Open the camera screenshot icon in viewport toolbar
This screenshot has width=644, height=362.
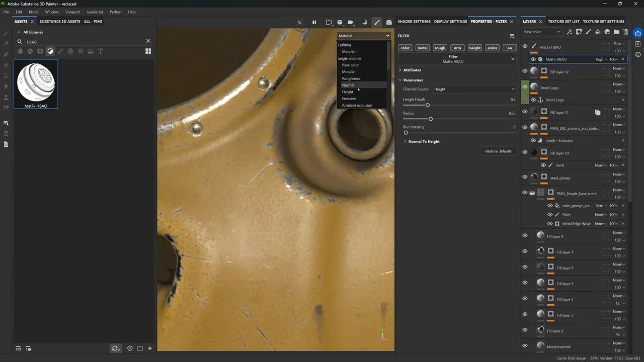tap(389, 22)
